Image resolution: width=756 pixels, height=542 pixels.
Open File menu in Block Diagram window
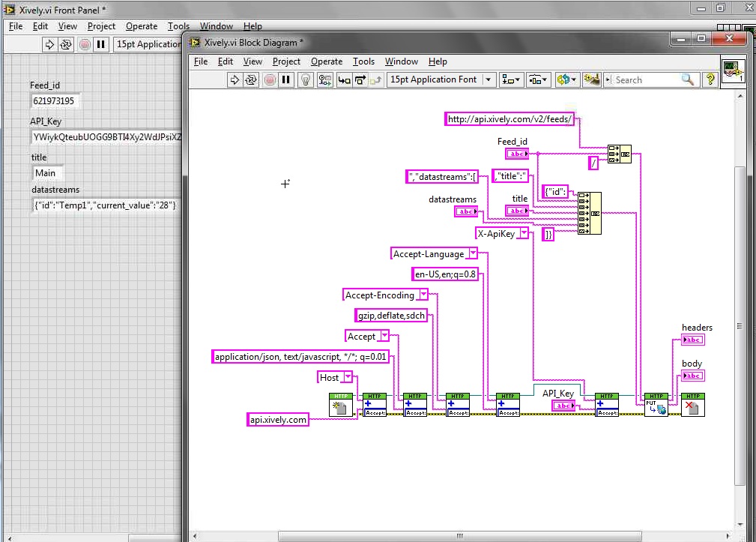(201, 61)
